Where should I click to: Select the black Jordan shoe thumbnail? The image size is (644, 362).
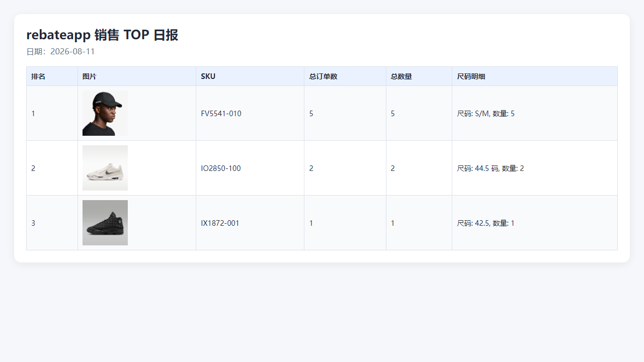[x=105, y=223]
